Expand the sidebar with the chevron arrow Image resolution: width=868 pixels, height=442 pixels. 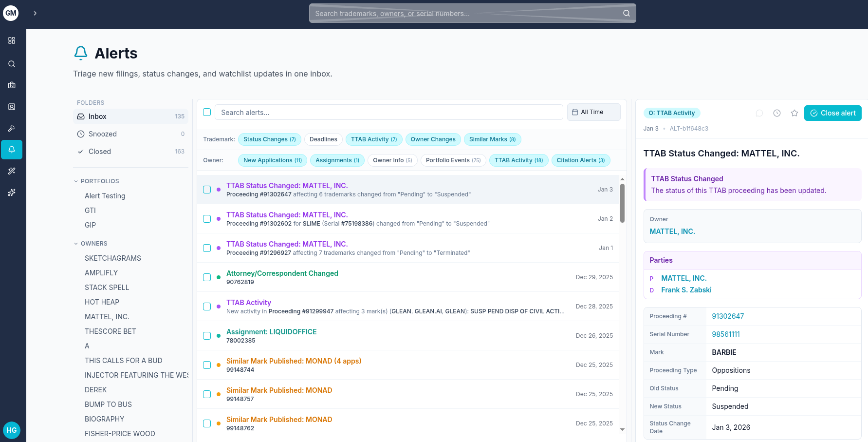tap(35, 13)
